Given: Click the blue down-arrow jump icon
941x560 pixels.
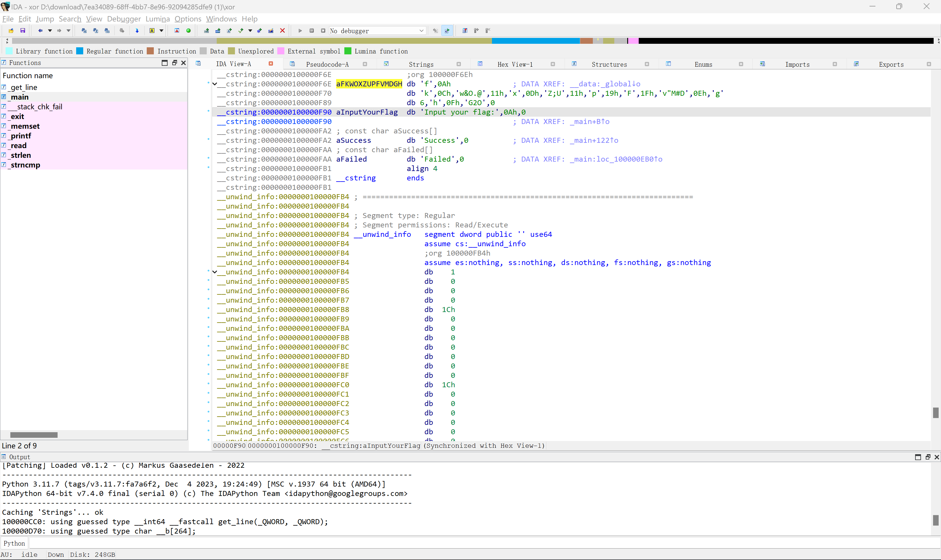Looking at the screenshot, I should [x=137, y=31].
